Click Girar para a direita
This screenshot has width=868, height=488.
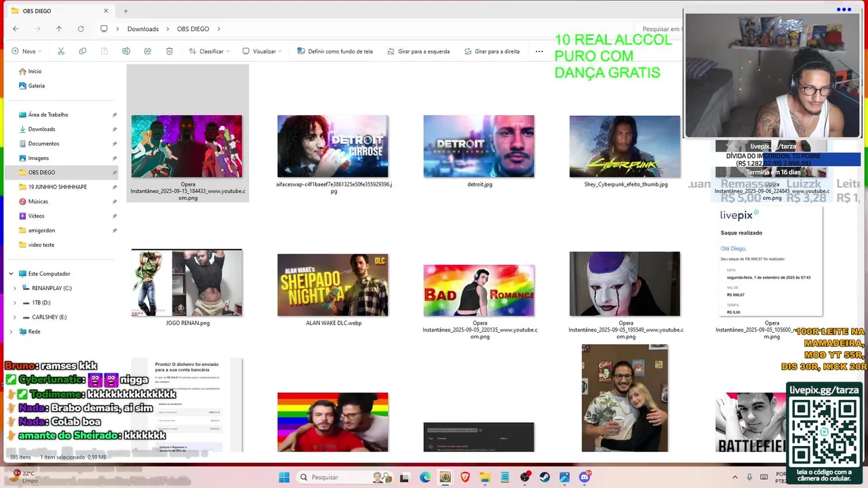tap(492, 51)
